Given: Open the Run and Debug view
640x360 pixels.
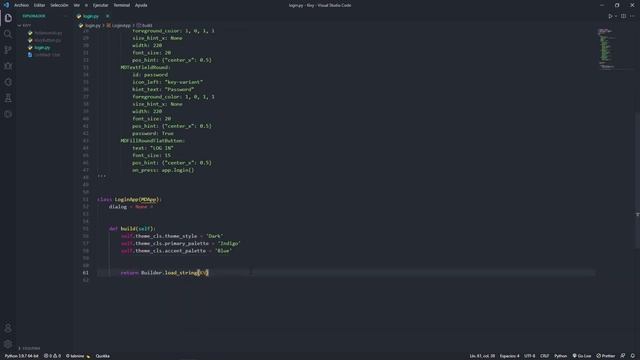Looking at the screenshot, I should tap(8, 66).
